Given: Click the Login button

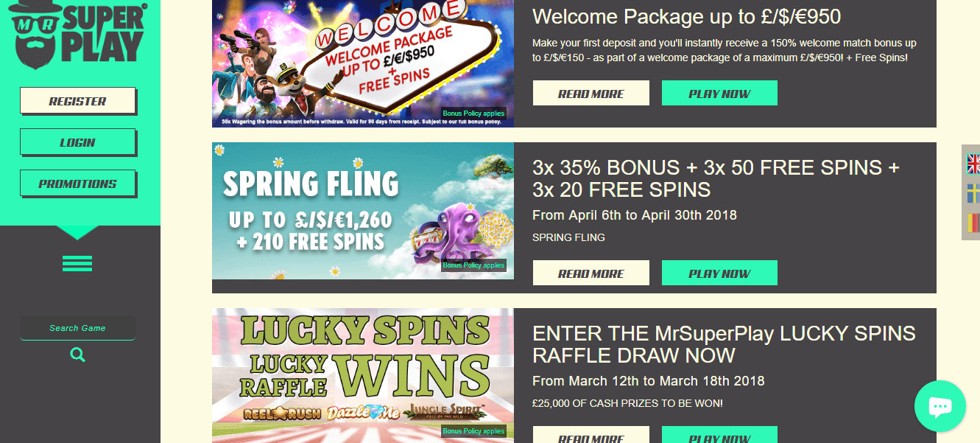Looking at the screenshot, I should point(77,142).
